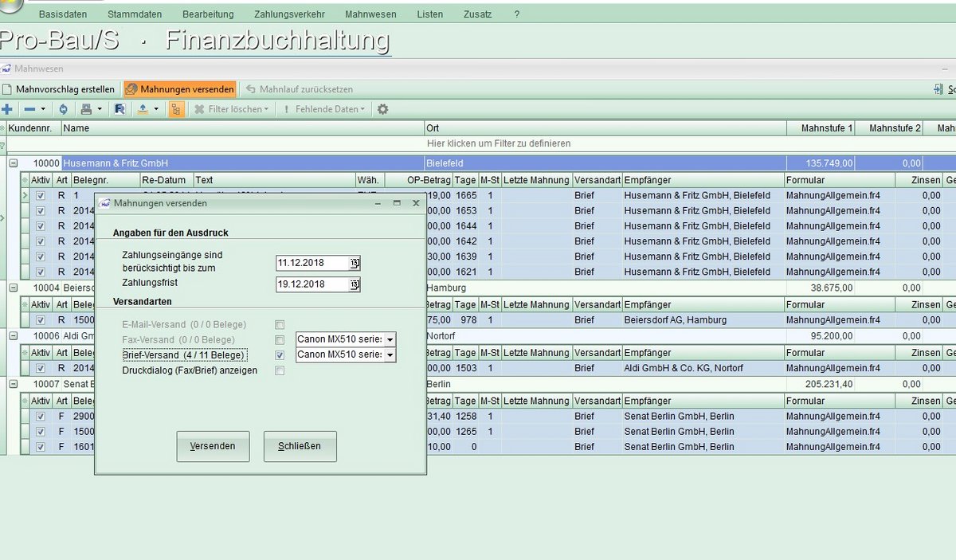
Task: Click the Versenden button
Action: (213, 446)
